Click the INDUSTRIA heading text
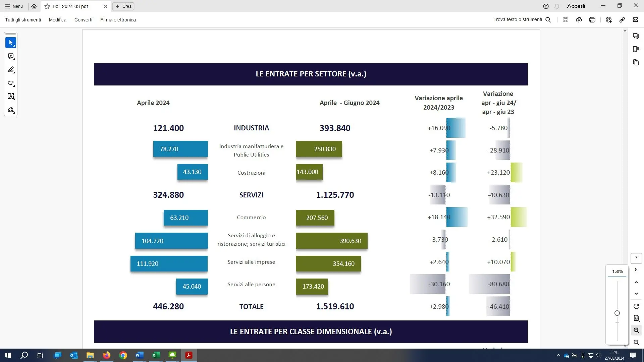This screenshot has height=362, width=644. pyautogui.click(x=251, y=128)
